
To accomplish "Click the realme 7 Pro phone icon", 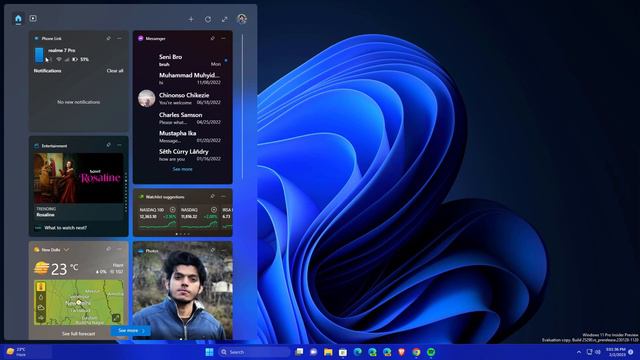I will (39, 55).
